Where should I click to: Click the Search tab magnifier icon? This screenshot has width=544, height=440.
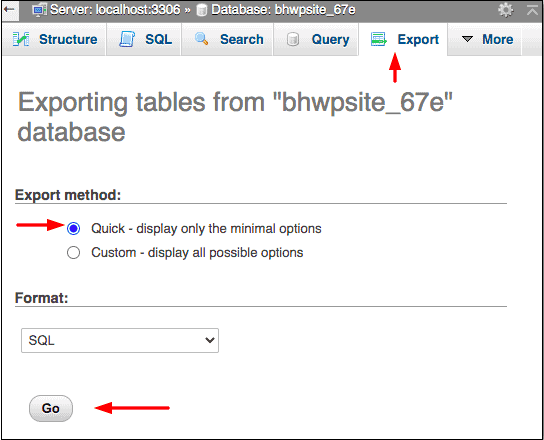point(202,39)
